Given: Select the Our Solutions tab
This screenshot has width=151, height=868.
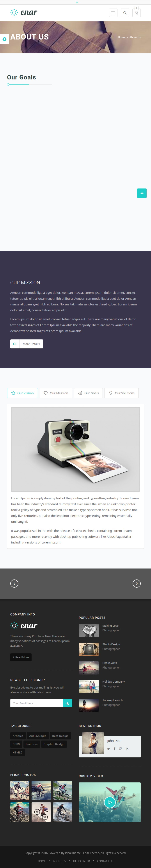Looking at the screenshot, I should pos(121,393).
